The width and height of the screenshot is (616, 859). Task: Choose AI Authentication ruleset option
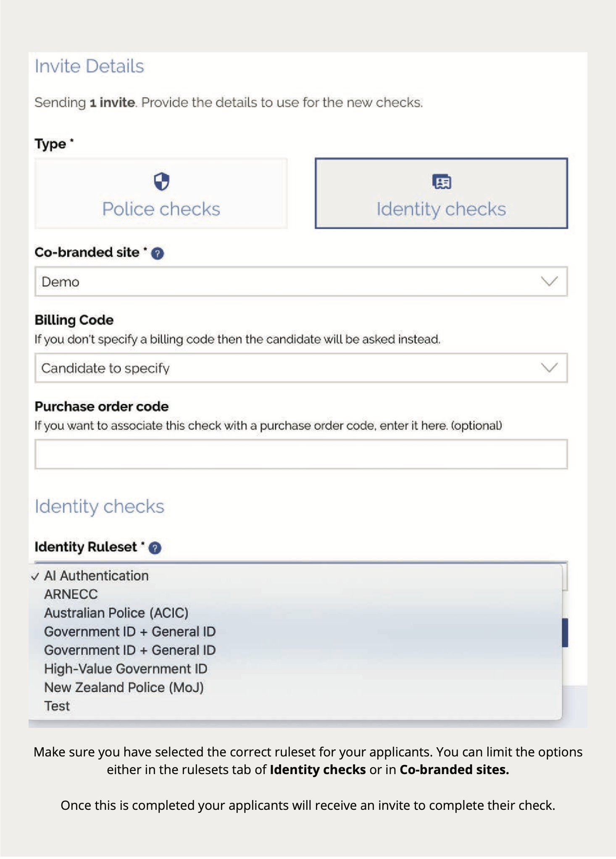coord(96,576)
